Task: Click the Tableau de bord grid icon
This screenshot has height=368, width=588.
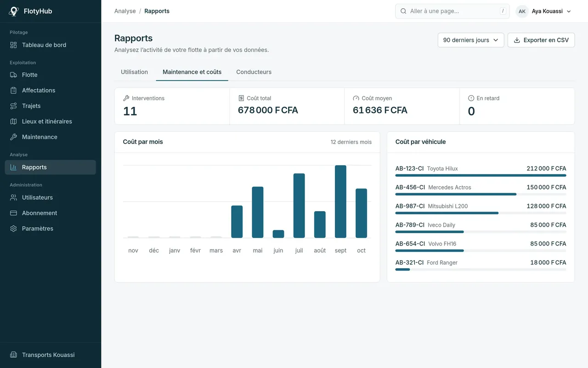Action: [13, 45]
